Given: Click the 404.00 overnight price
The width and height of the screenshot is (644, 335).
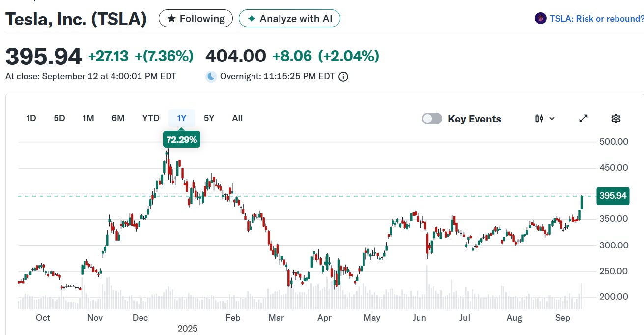Looking at the screenshot, I should click(x=236, y=56).
